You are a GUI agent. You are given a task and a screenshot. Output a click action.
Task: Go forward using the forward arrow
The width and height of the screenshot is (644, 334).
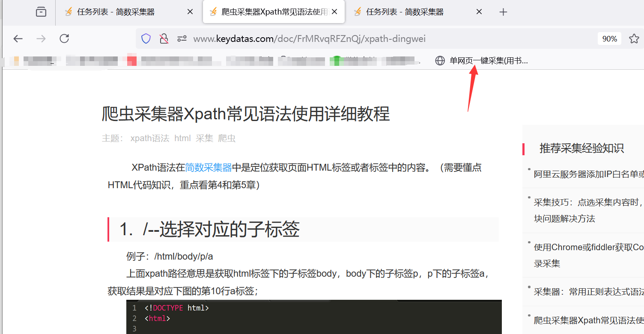pos(41,39)
